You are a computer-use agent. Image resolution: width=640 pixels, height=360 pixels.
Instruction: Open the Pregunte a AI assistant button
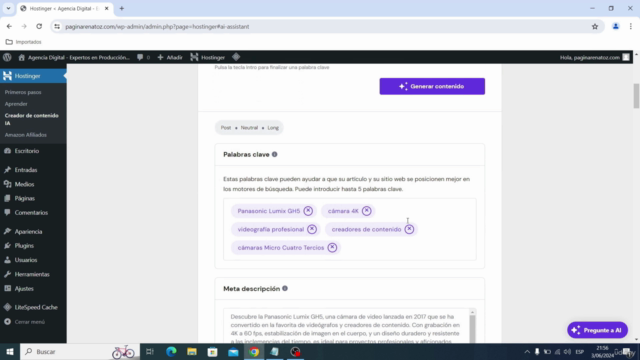pos(597,330)
